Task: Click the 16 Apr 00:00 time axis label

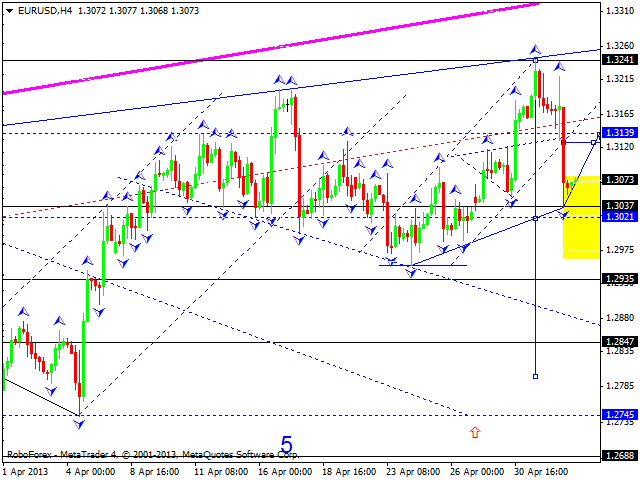Action: 285,472
